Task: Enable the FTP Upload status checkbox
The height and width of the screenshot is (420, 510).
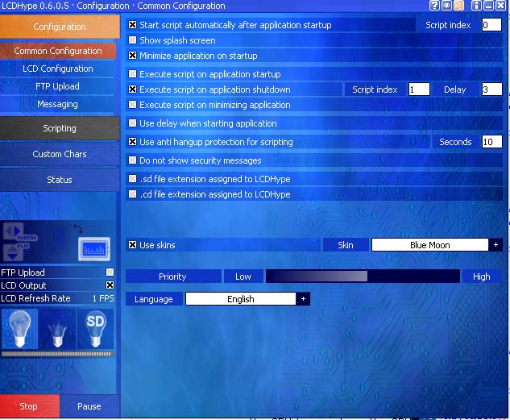Action: click(110, 272)
